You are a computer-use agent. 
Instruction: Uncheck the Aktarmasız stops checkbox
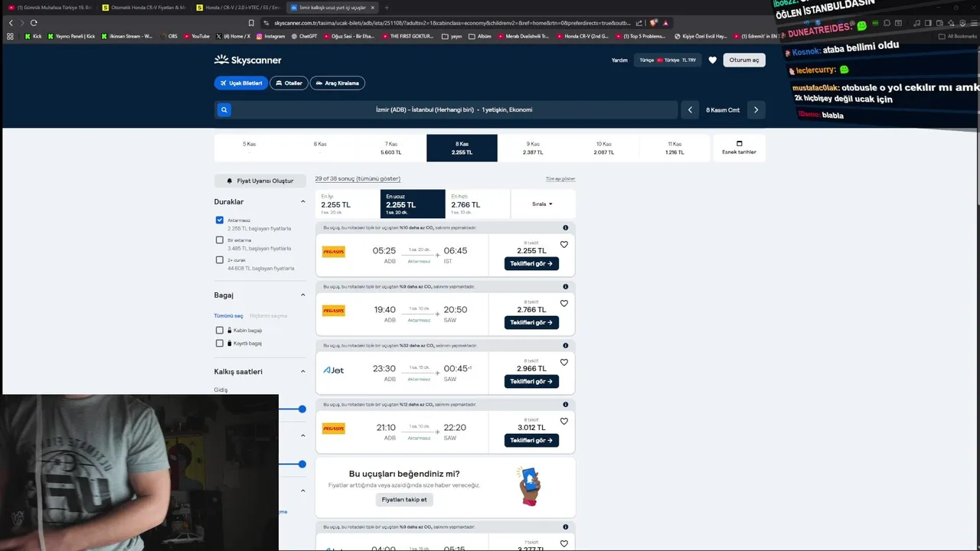(x=220, y=220)
